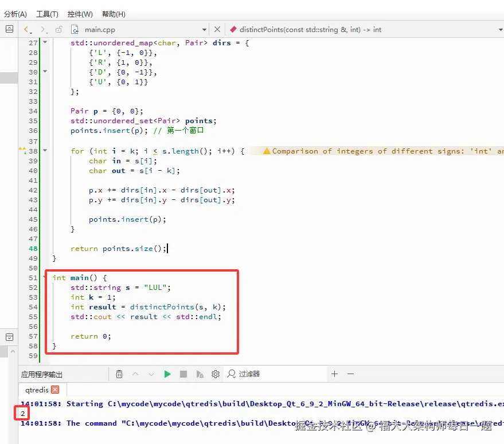Click line number 48 in gutter
The width and height of the screenshot is (504, 444).
tap(33, 249)
